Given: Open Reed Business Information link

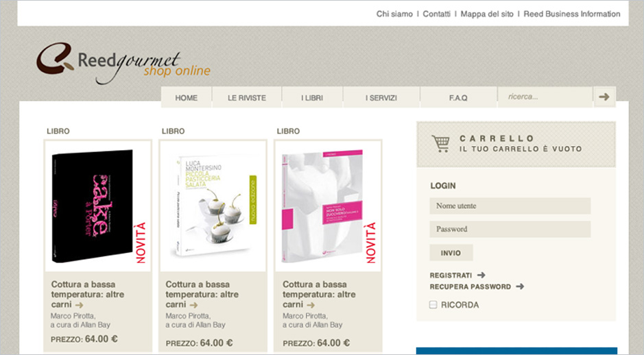Looking at the screenshot, I should click(572, 14).
